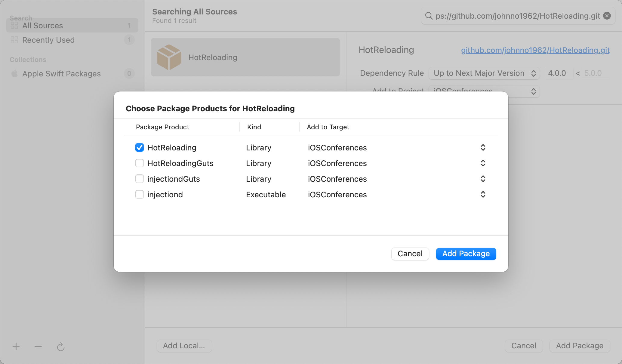Clear the search field text

click(607, 16)
